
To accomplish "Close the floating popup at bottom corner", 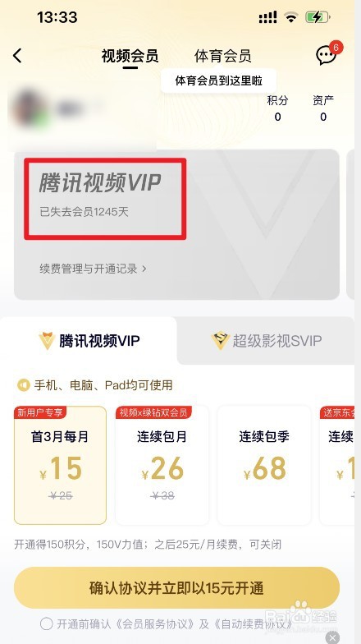I will click(x=332, y=637).
